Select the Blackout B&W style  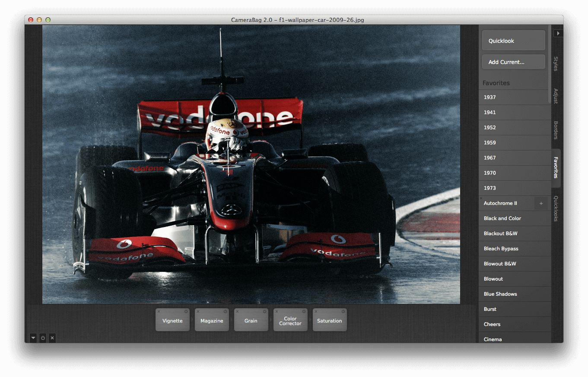coord(515,233)
